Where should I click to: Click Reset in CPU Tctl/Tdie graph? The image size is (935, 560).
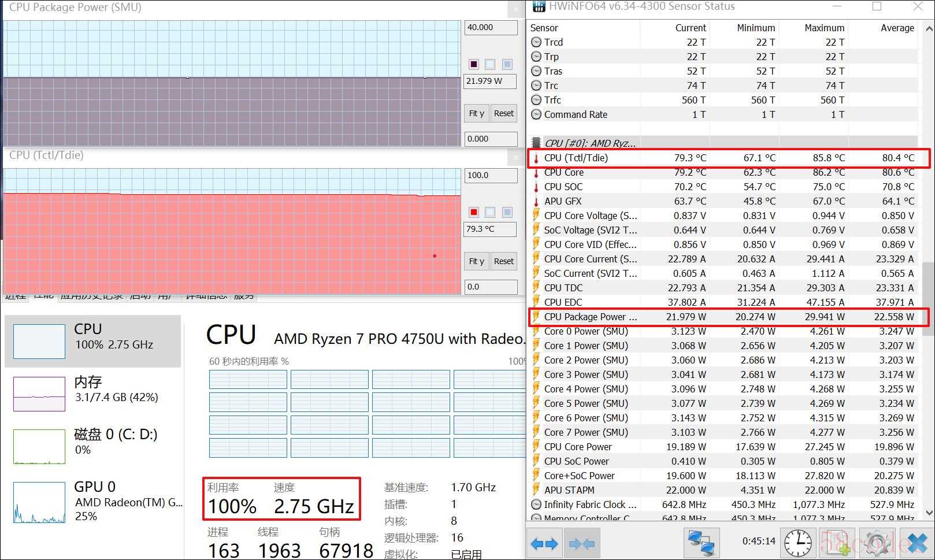[504, 261]
